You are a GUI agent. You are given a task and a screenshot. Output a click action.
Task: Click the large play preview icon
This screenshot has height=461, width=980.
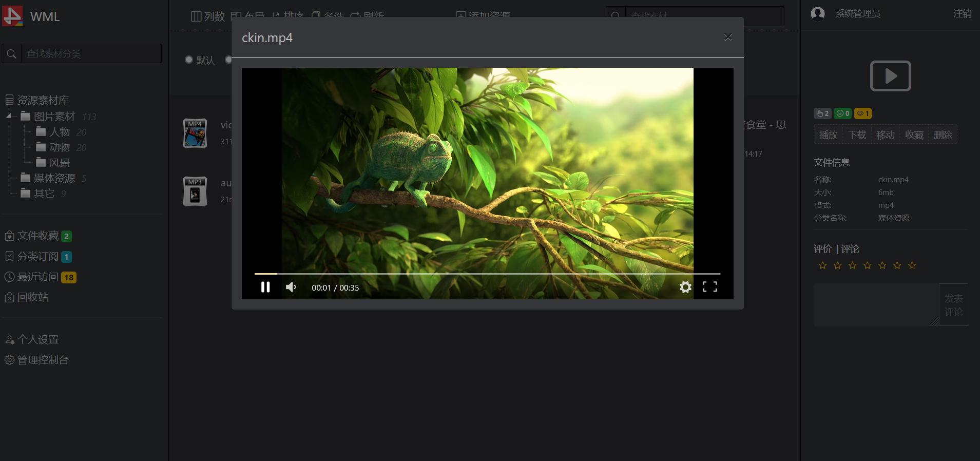click(891, 76)
